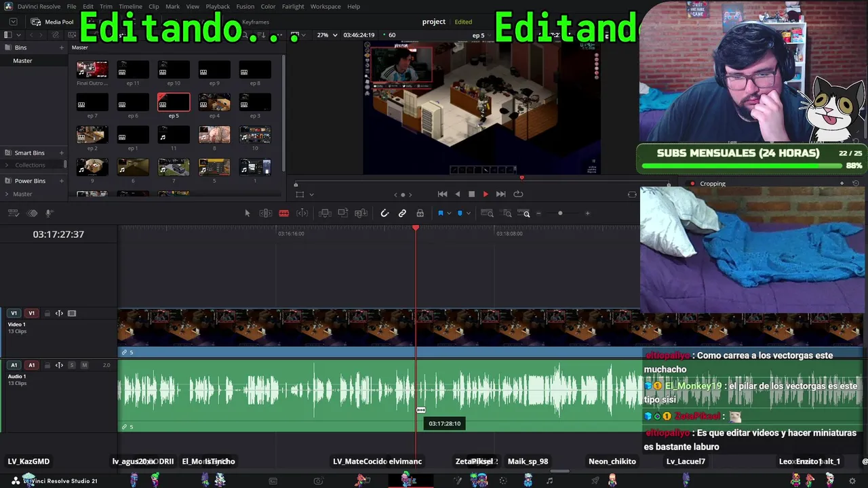Click the red V1 destination control

click(31, 313)
